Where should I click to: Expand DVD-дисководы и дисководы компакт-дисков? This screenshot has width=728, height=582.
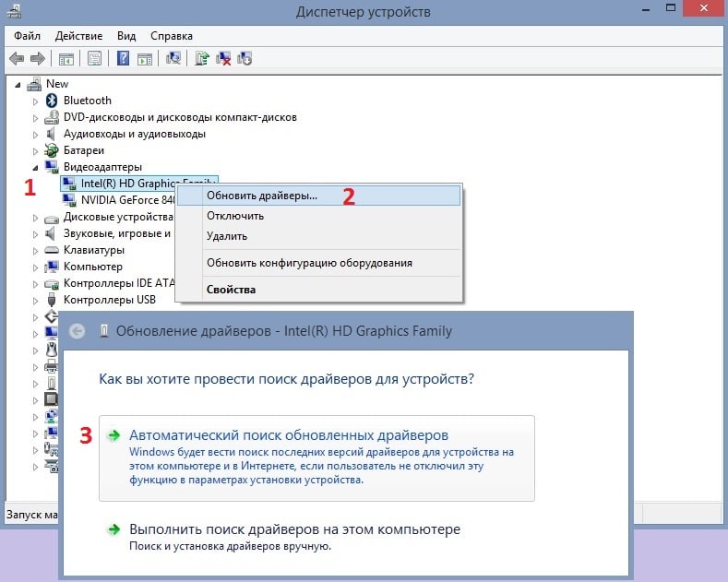[35, 118]
